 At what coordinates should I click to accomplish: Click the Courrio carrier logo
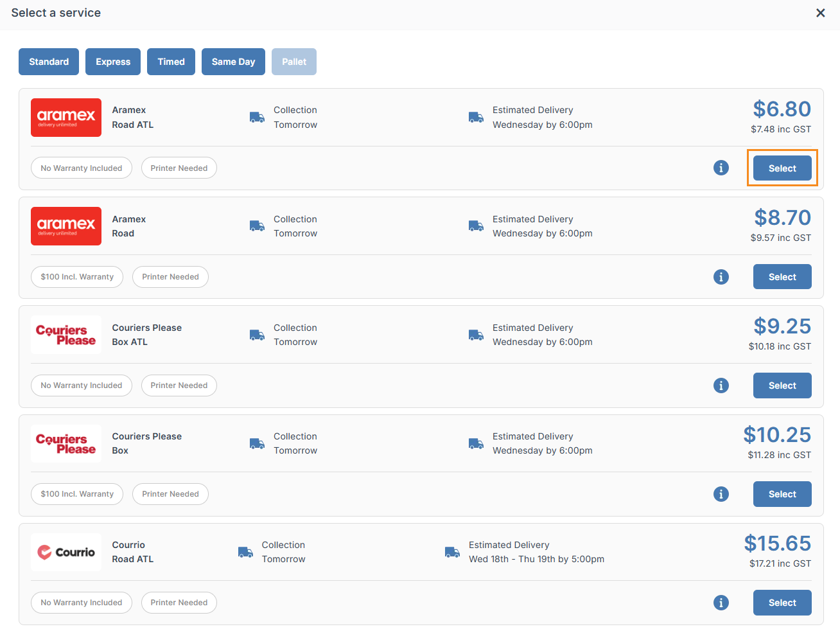point(66,552)
